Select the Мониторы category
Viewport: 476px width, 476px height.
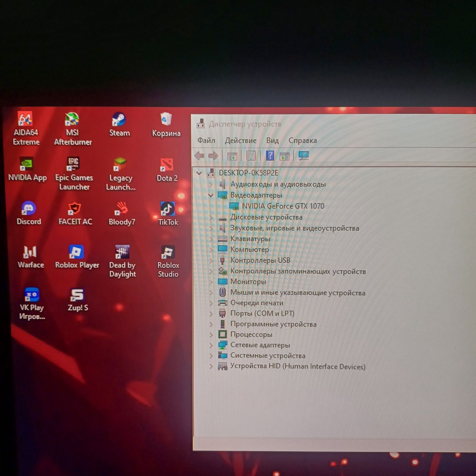tap(248, 282)
